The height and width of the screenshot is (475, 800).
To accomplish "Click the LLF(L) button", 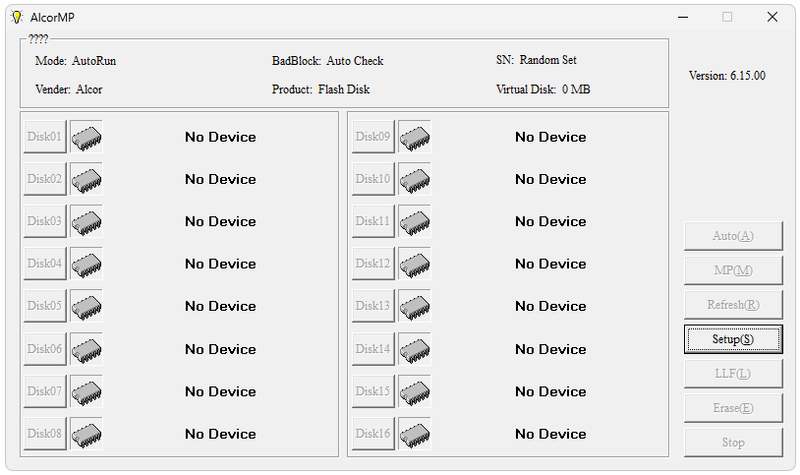I will coord(733,374).
